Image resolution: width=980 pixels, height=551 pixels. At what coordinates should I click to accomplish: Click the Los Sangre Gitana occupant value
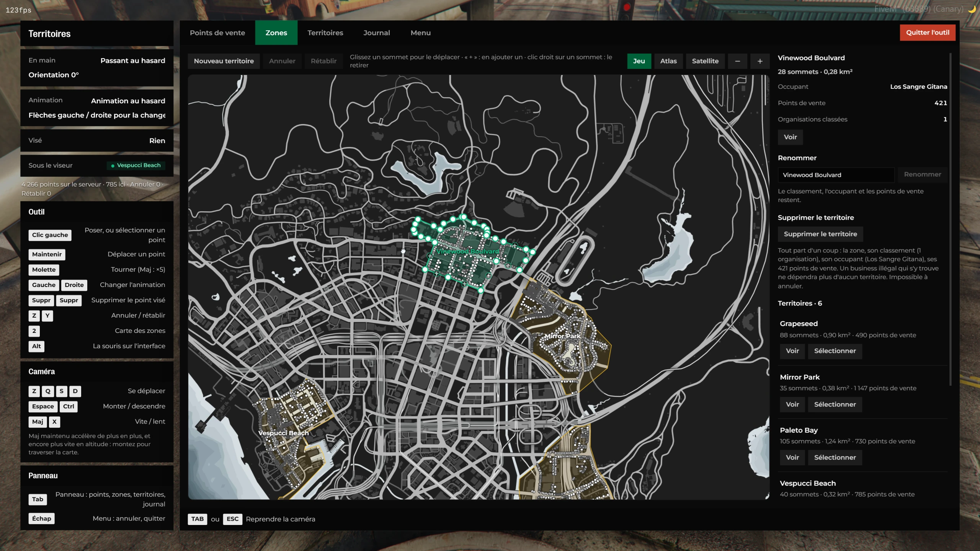pos(919,87)
